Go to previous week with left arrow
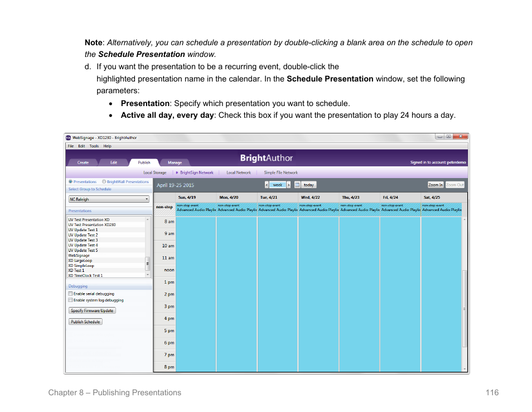This screenshot has width=532, height=412. coord(267,185)
